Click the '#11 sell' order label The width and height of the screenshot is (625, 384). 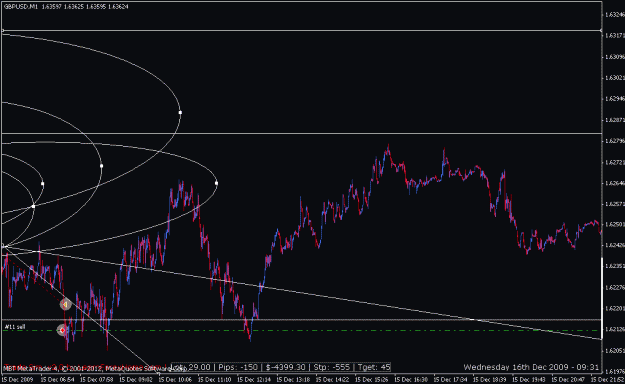[15, 327]
